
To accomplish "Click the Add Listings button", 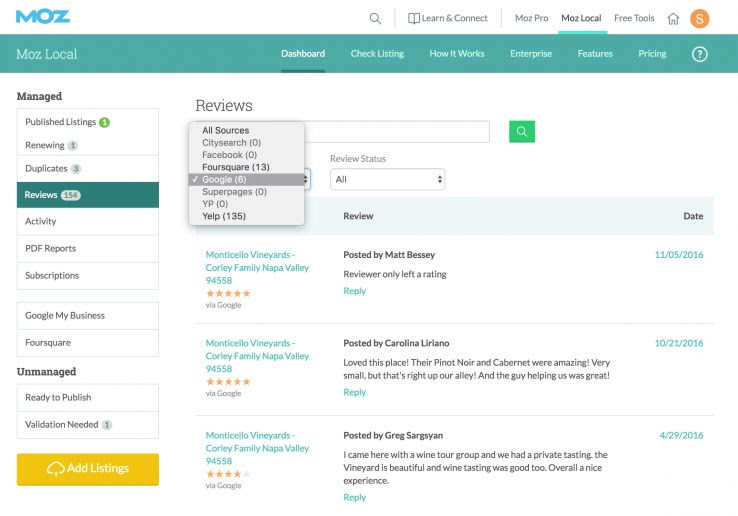I will click(x=88, y=469).
